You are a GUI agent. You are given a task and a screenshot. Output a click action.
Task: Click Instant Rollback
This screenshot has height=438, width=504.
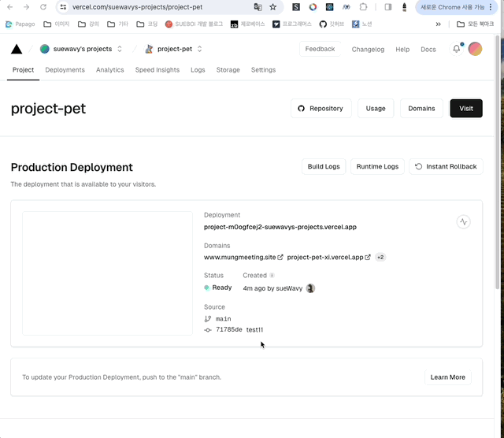[446, 166]
